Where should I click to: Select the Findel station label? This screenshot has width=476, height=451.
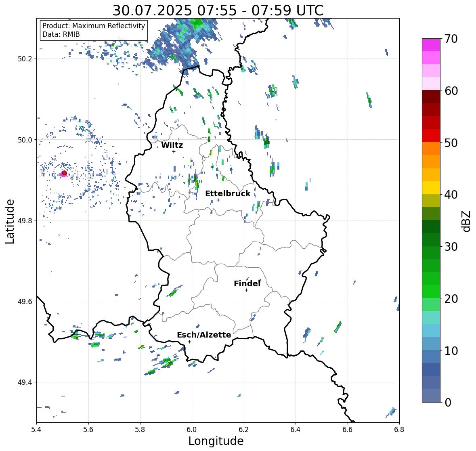click(x=247, y=283)
